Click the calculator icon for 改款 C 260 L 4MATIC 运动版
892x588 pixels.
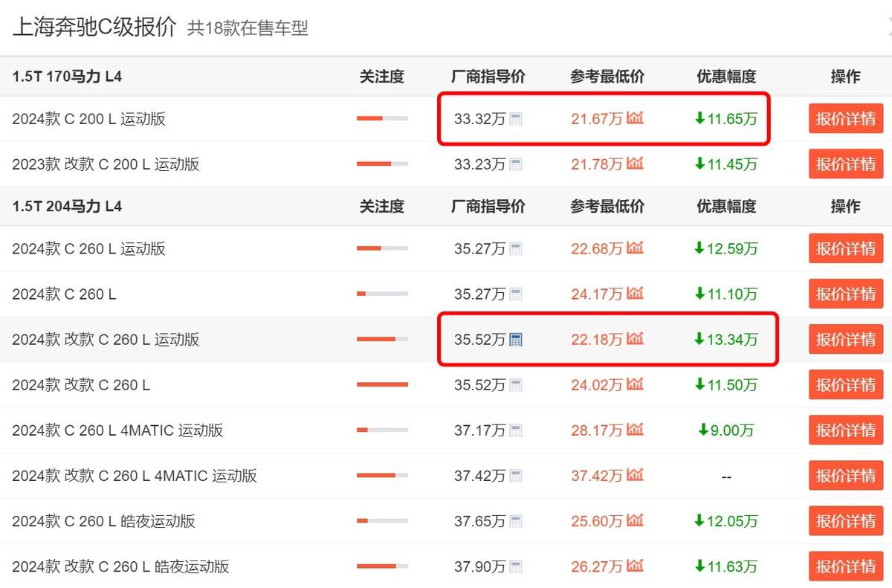tap(516, 476)
